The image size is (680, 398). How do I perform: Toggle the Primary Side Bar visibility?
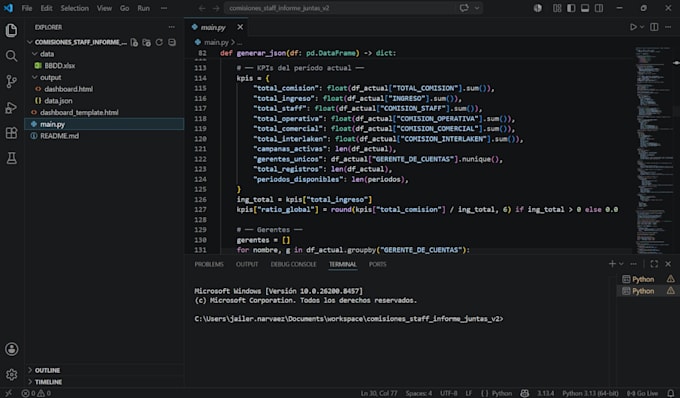tap(571, 8)
